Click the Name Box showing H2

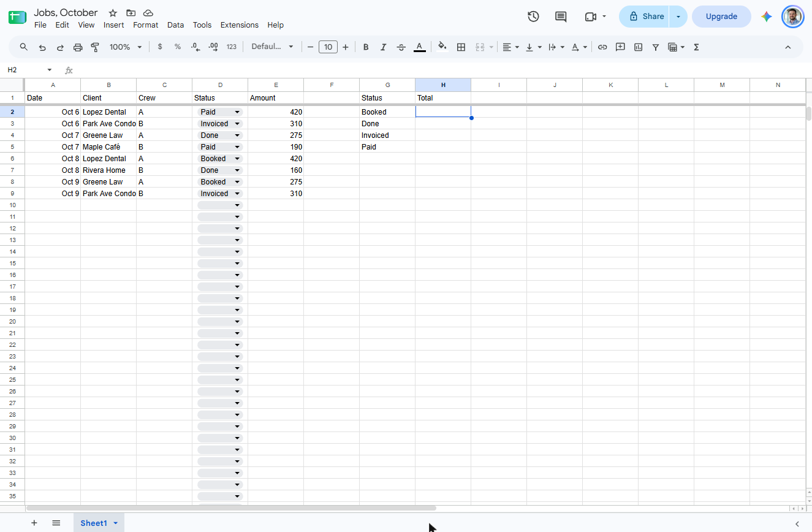[x=29, y=70]
